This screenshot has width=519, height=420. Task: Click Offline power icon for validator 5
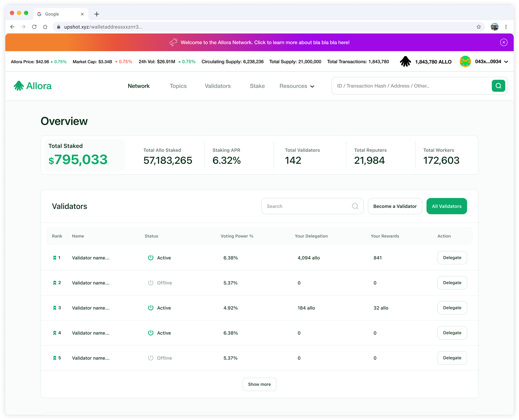pyautogui.click(x=151, y=358)
